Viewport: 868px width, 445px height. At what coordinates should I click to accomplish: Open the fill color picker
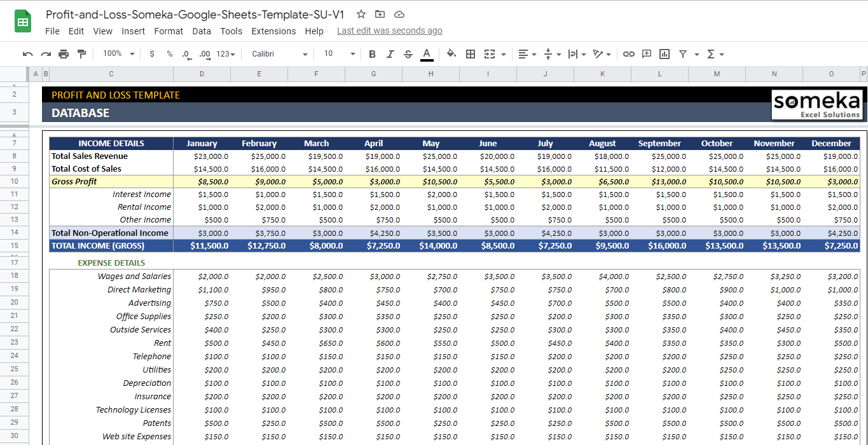click(451, 54)
